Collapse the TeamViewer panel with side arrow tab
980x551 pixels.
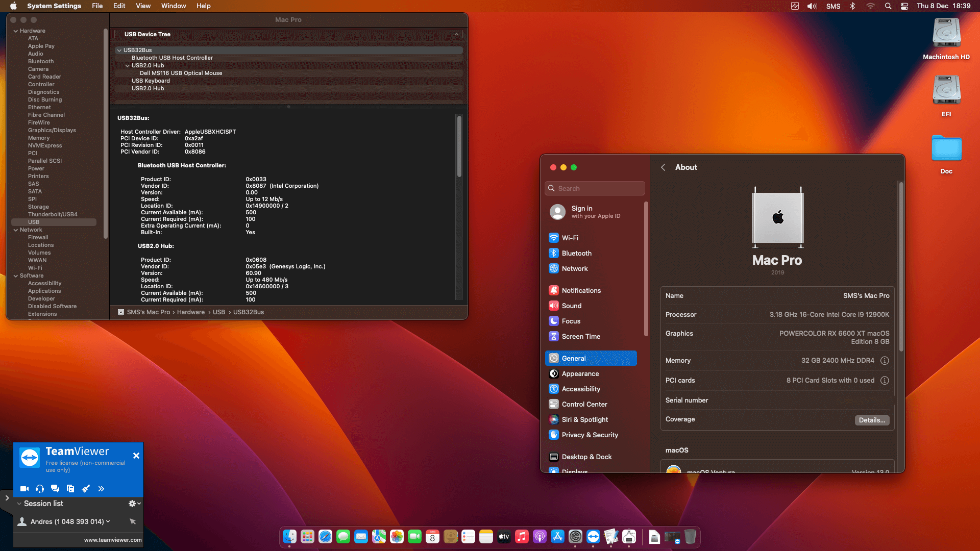coord(7,498)
